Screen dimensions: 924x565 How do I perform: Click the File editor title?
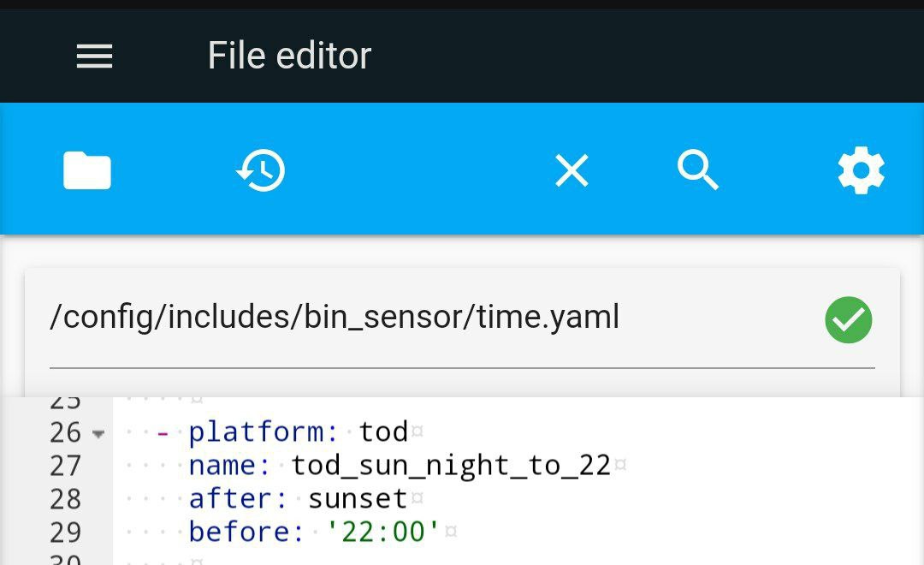289,56
